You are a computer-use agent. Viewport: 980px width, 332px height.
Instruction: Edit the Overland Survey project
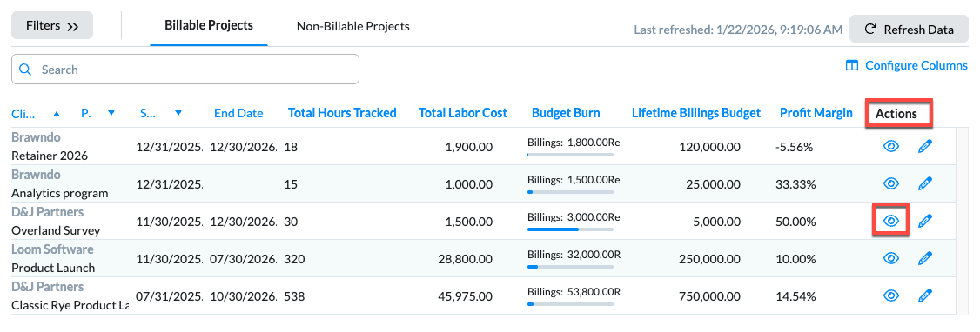925,220
